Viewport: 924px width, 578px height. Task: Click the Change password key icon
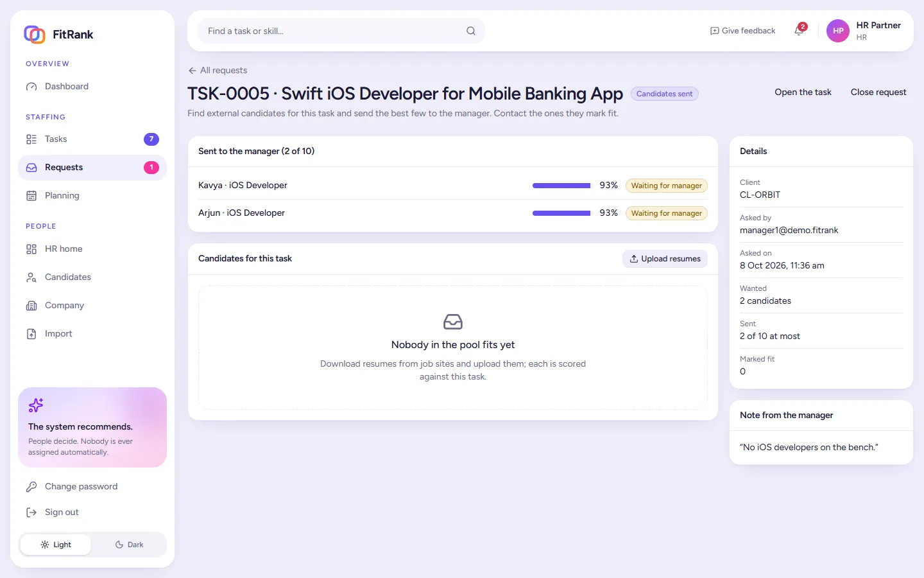[31, 487]
